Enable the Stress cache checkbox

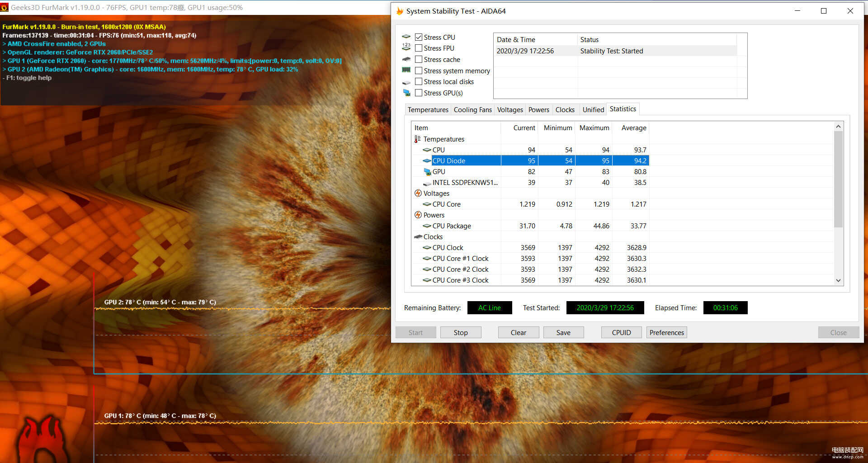(419, 59)
